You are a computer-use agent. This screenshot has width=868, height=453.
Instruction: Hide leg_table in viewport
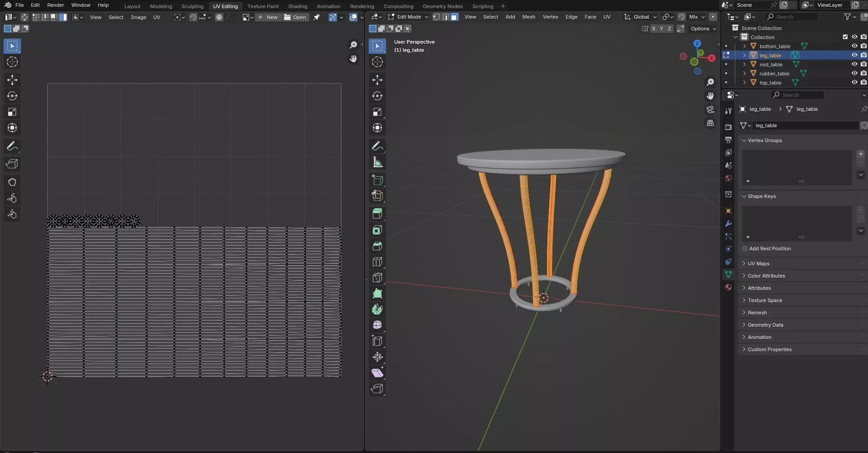click(854, 55)
